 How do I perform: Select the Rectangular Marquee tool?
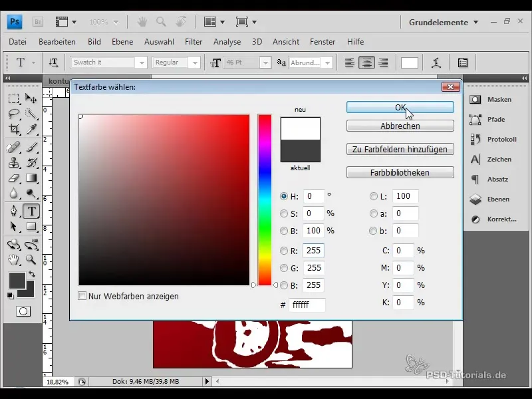coord(13,98)
